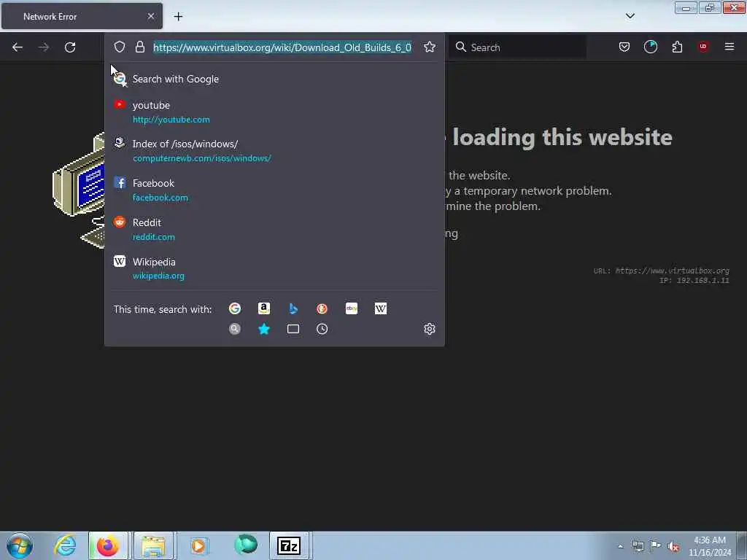Search this time with Wikipedia icon
Viewport: 747px width, 560px height.
click(381, 308)
